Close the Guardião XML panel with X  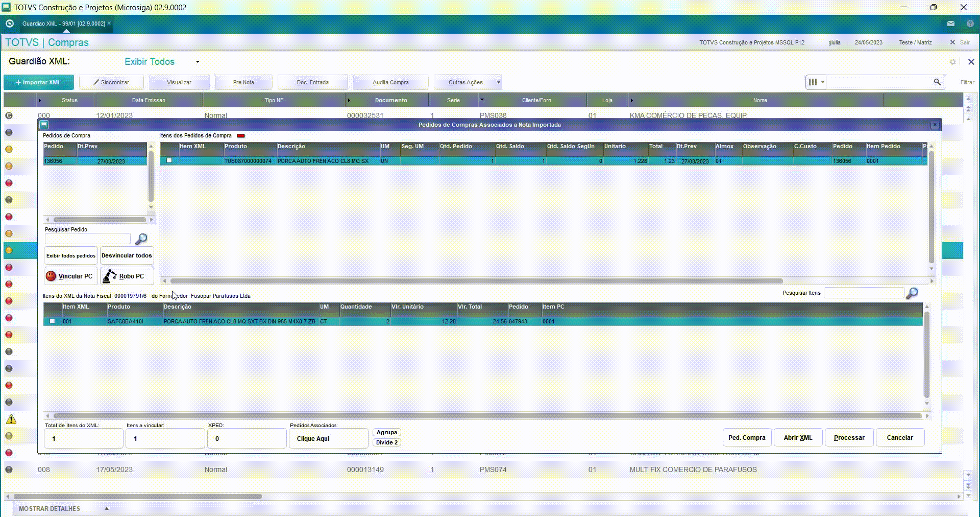coord(971,62)
